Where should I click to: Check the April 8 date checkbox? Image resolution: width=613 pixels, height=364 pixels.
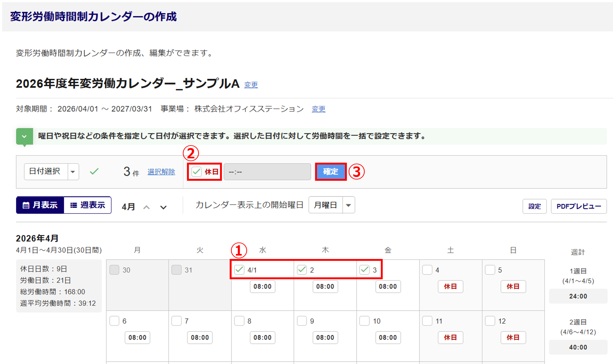(x=239, y=321)
